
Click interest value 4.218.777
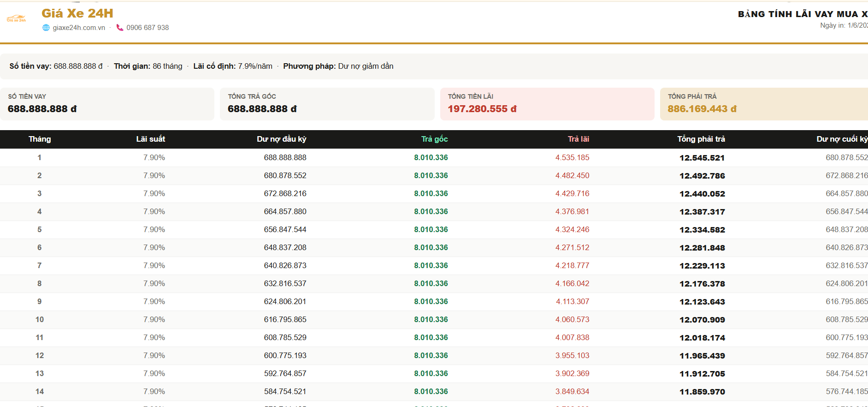[x=573, y=265]
